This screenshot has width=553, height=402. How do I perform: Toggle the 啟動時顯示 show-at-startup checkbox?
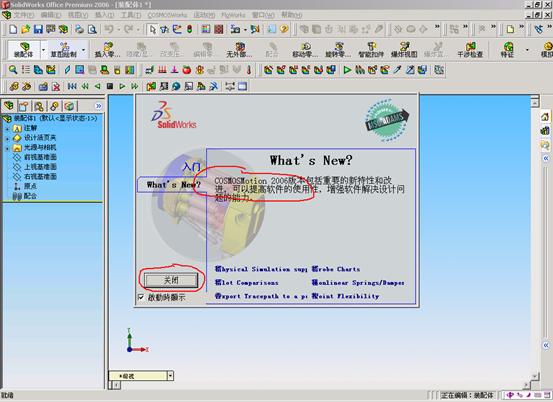(141, 297)
